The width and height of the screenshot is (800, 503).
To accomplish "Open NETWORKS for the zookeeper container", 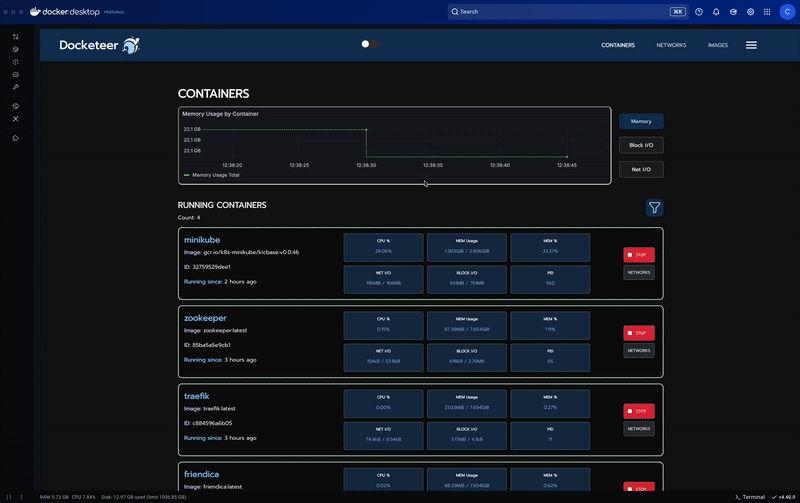I will [639, 350].
